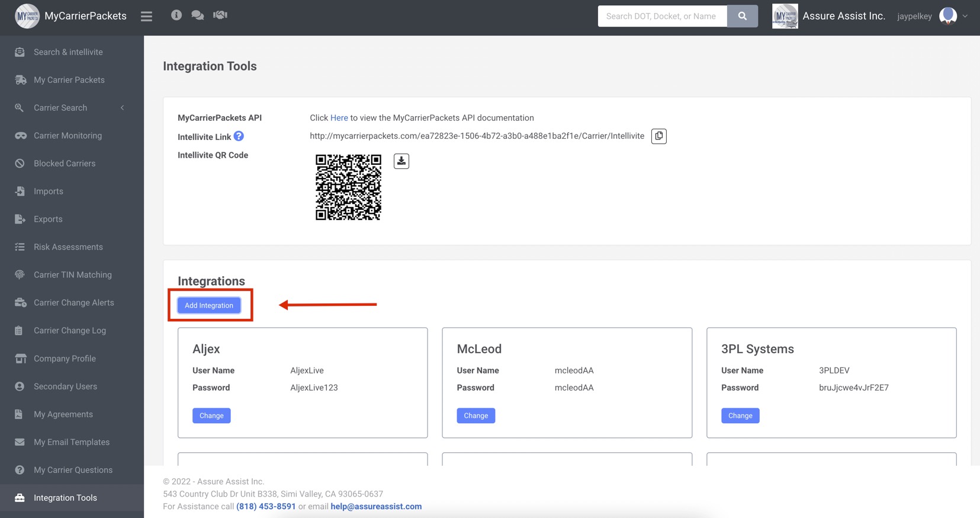Open the info icon in header
This screenshot has height=518, width=980.
coord(176,15)
